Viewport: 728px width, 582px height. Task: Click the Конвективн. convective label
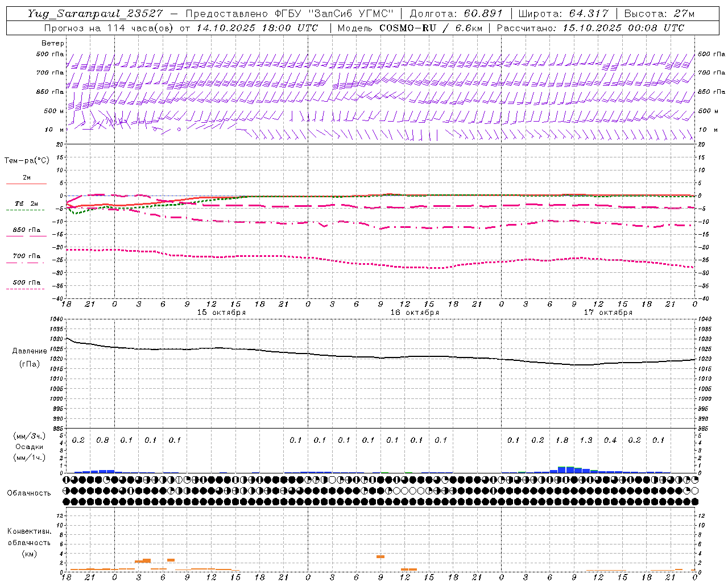click(x=29, y=531)
